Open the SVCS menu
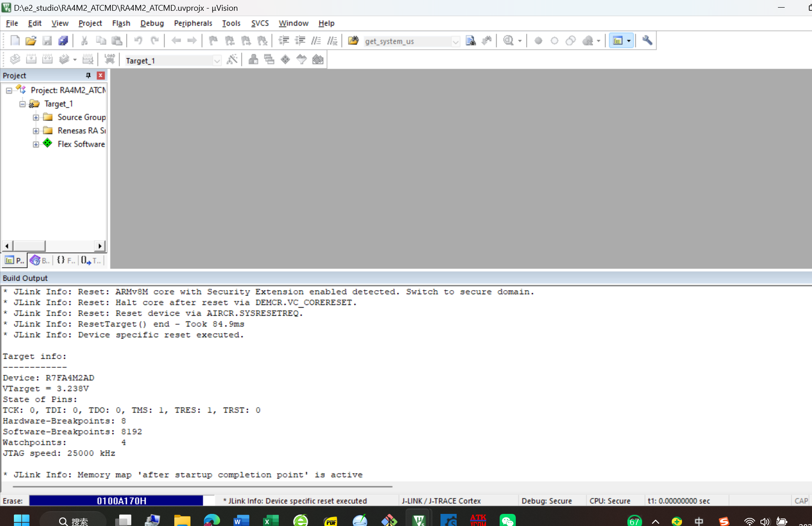 (x=260, y=23)
